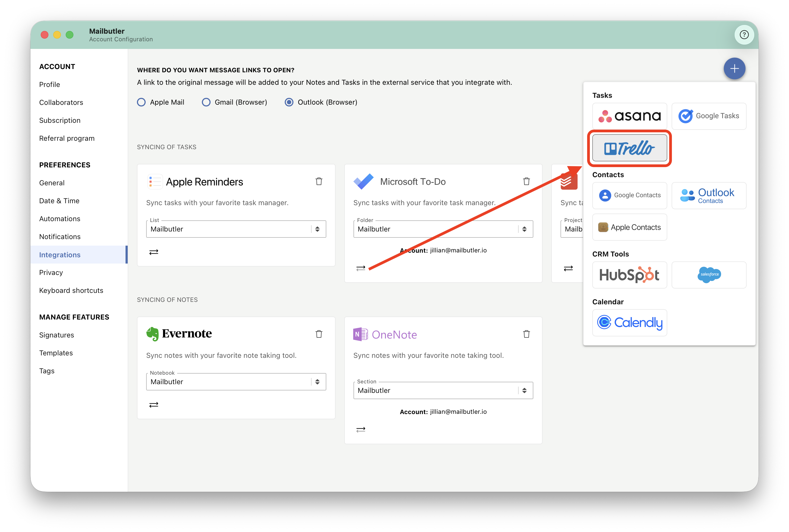
Task: Click the blue plus add-integration button
Action: [734, 68]
